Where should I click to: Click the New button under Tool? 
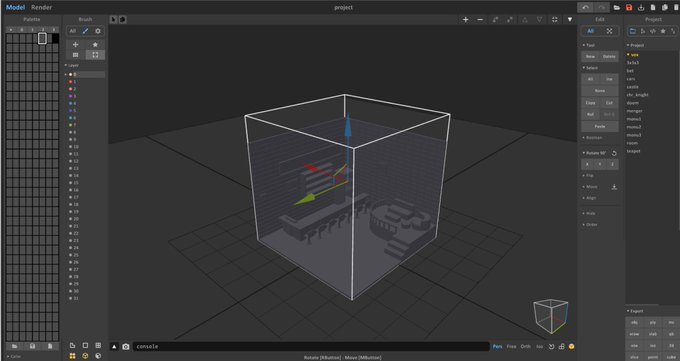pos(590,56)
